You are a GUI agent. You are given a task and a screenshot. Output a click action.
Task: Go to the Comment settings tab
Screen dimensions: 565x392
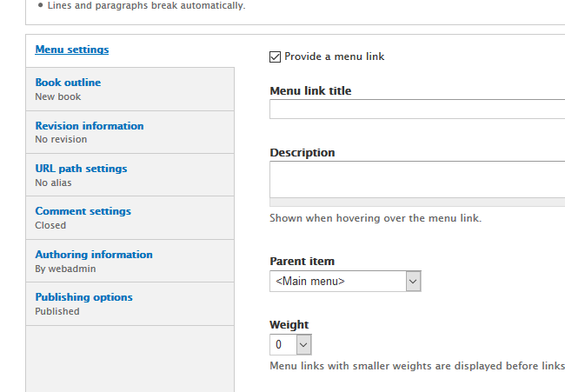tap(83, 211)
